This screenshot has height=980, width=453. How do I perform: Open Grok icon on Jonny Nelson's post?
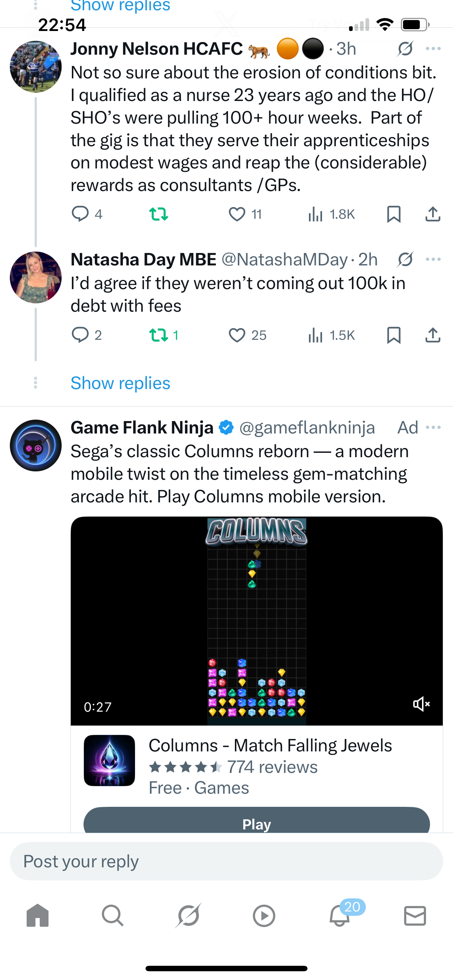[405, 49]
